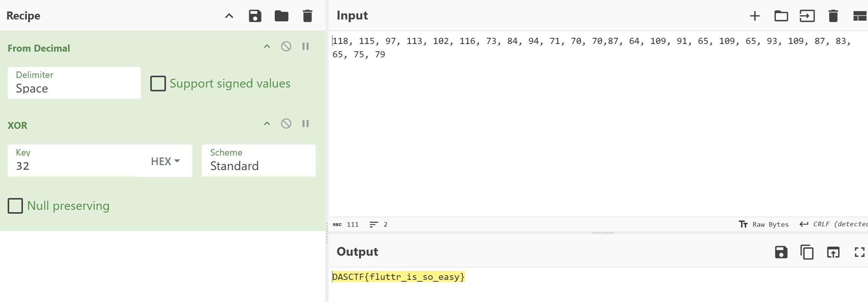
Task: Save output to file
Action: tap(781, 252)
